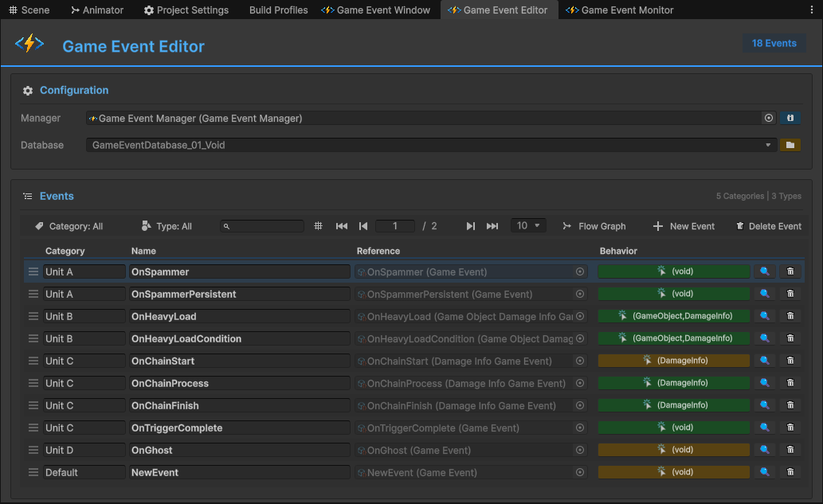The width and height of the screenshot is (823, 504).
Task: Click the 18 Events badge
Action: click(x=774, y=42)
